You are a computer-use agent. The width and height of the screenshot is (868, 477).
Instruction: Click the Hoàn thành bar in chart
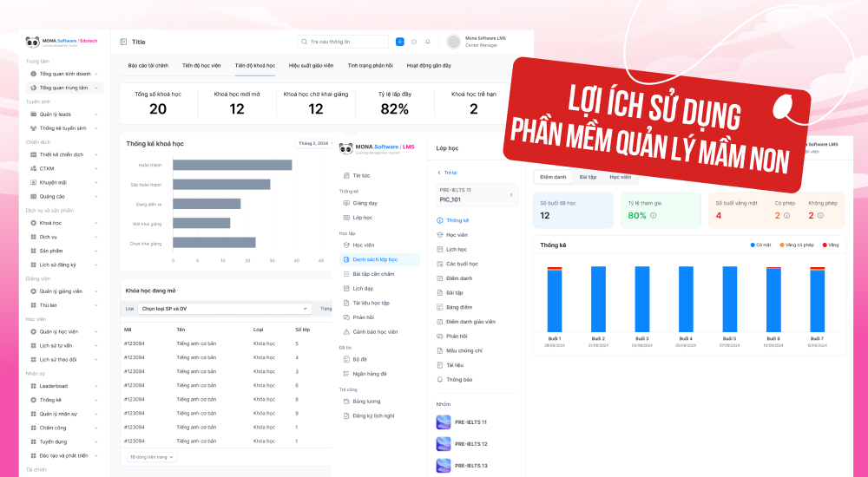point(233,165)
